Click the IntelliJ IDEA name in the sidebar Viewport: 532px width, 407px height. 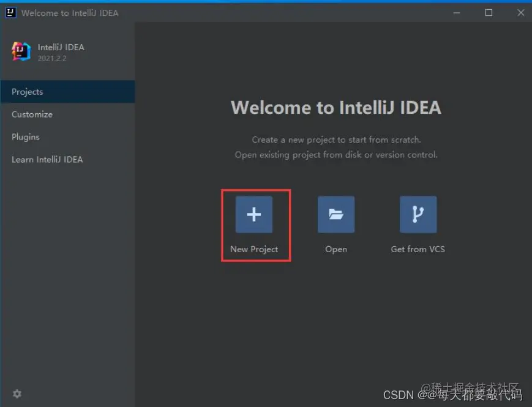click(x=61, y=47)
